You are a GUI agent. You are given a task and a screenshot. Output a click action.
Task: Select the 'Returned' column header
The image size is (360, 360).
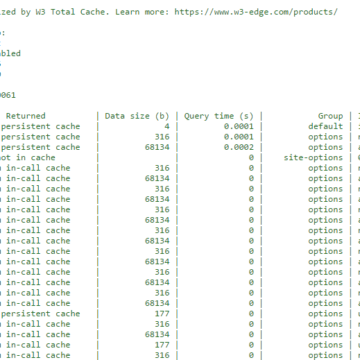click(26, 116)
